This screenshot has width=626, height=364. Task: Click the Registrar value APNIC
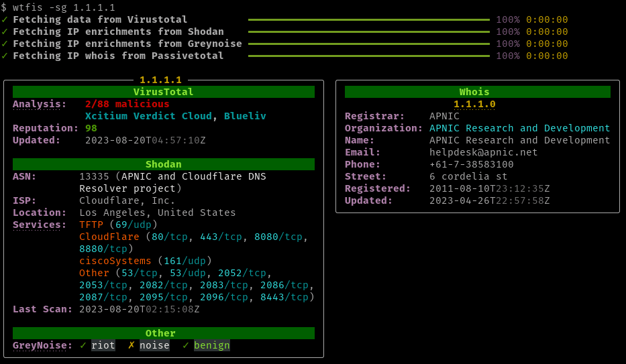(x=444, y=116)
